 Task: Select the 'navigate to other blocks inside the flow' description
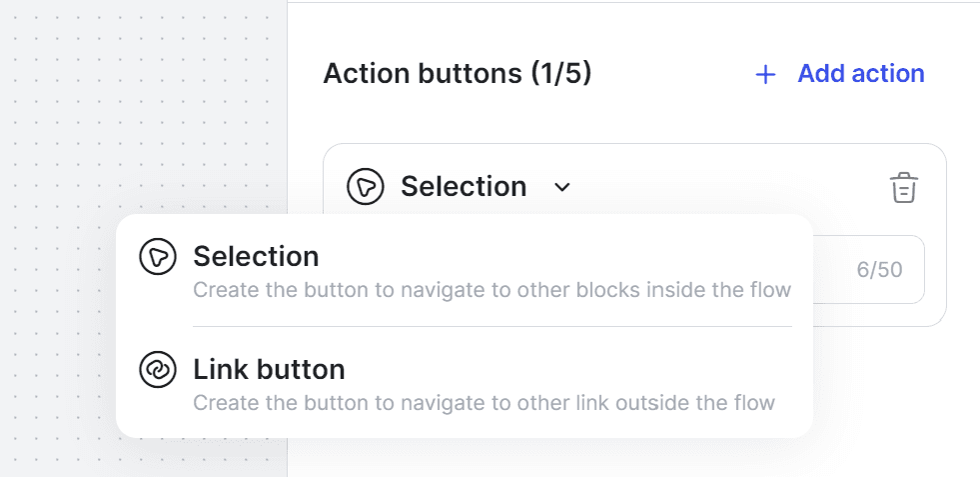[491, 290]
